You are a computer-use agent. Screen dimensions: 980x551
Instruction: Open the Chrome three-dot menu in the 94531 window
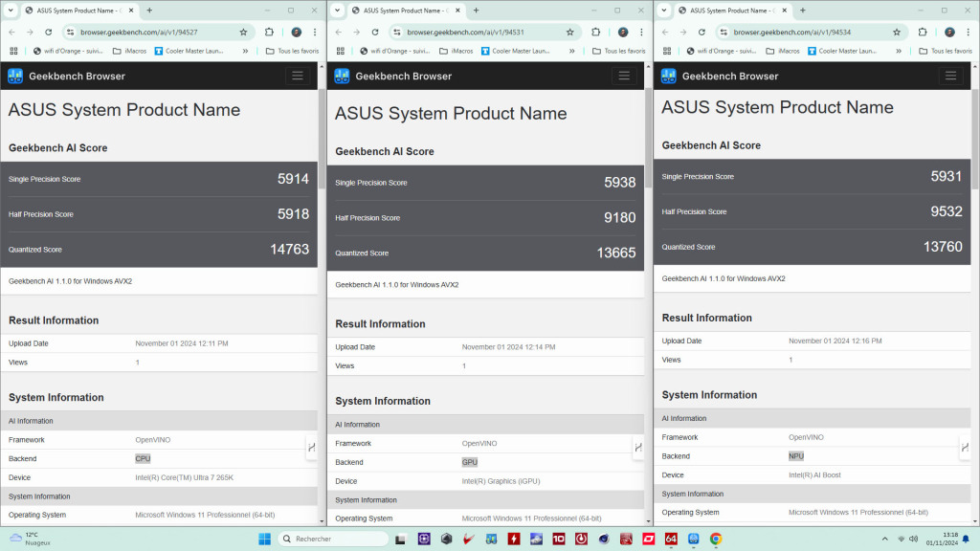[642, 32]
